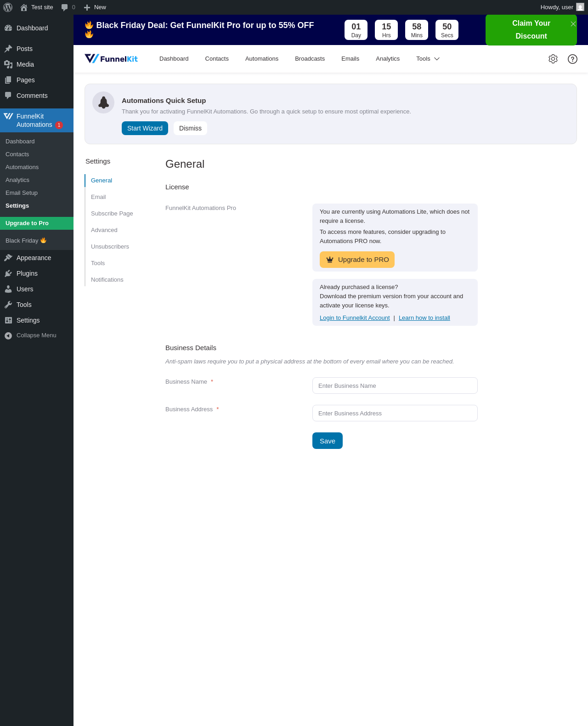Click the Dashboard gauge icon in sidebar
This screenshot has height=726, width=588.
coord(8,28)
